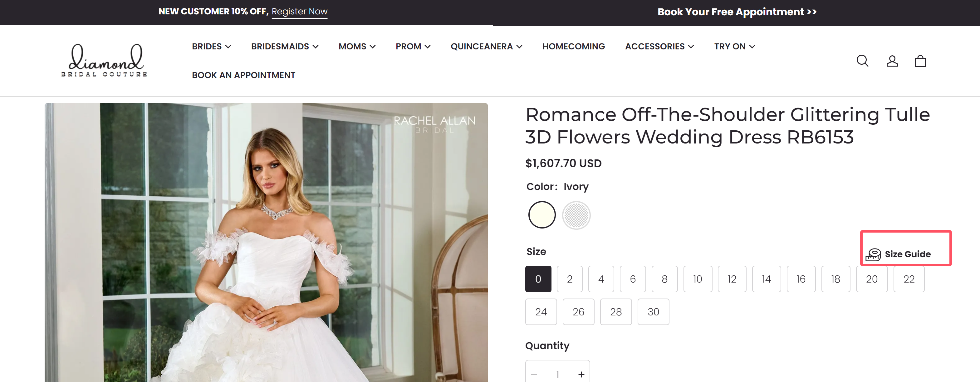The image size is (980, 382).
Task: Go to the Homecoming menu item
Action: [573, 47]
